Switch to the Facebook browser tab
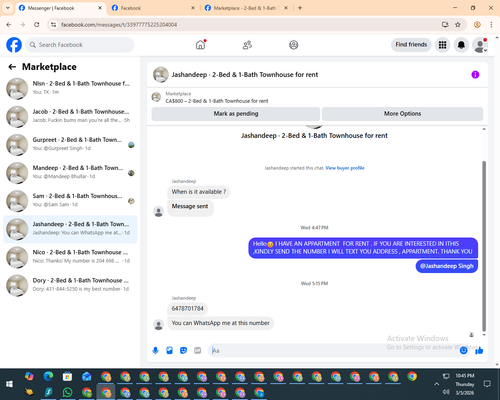Viewport: 500px width, 400px height. click(x=153, y=8)
